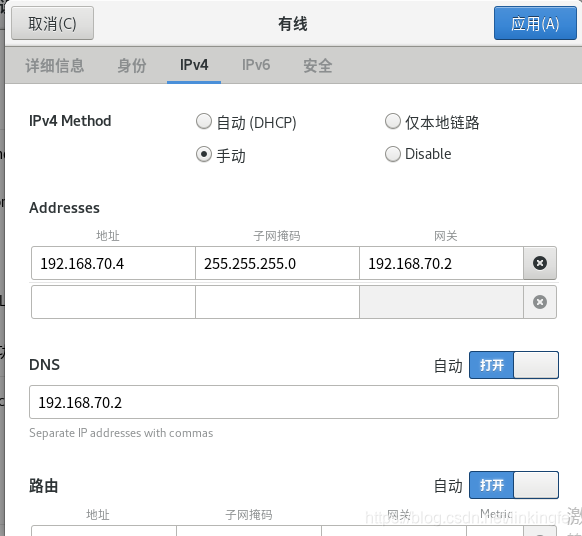Click the IPv4 Method label

[x=70, y=121]
